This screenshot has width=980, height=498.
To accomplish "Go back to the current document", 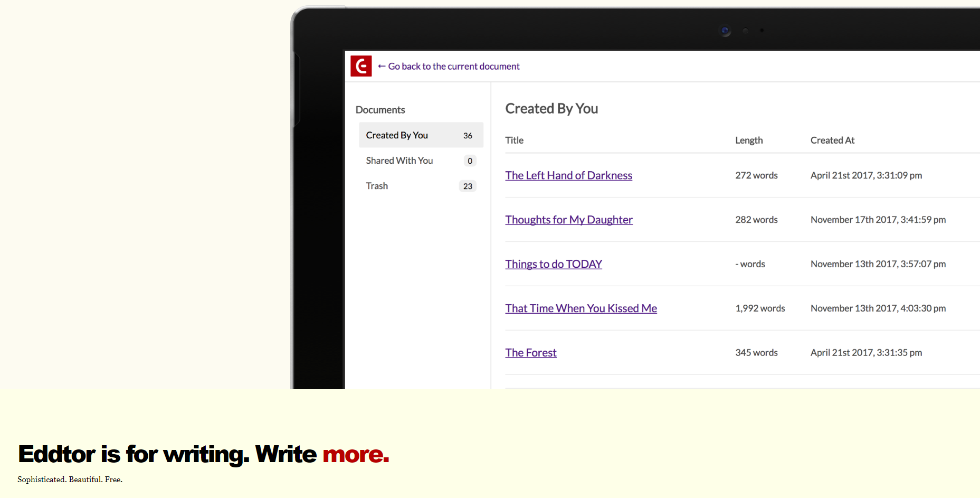I will pos(449,67).
